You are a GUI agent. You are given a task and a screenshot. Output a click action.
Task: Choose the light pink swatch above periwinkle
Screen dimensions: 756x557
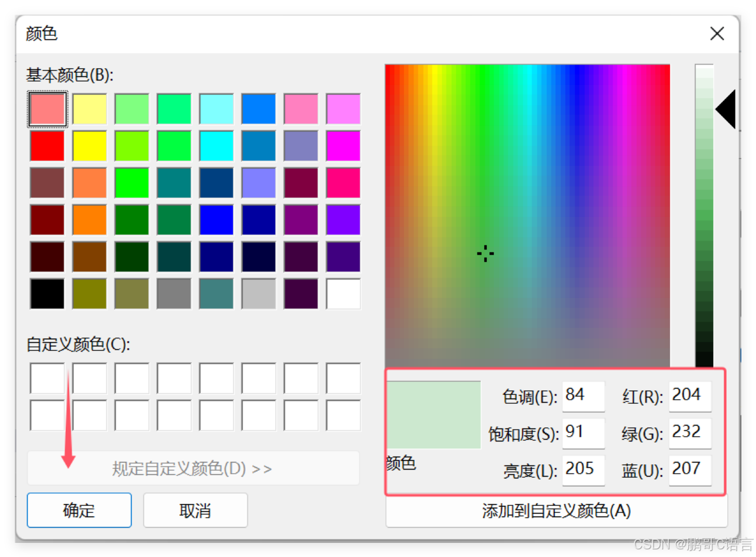(301, 109)
